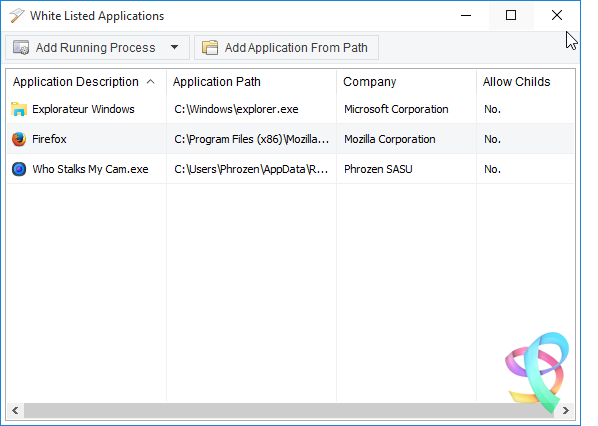The width and height of the screenshot is (598, 426).
Task: Click the Explorateur Windows folder icon
Action: [x=19, y=109]
